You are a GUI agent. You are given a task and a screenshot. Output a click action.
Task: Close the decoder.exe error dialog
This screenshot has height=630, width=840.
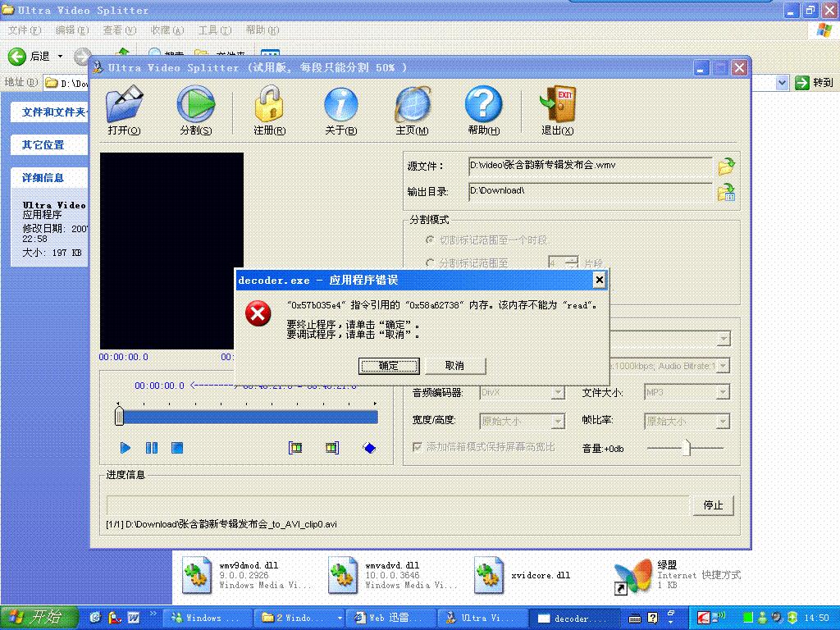[x=600, y=280]
